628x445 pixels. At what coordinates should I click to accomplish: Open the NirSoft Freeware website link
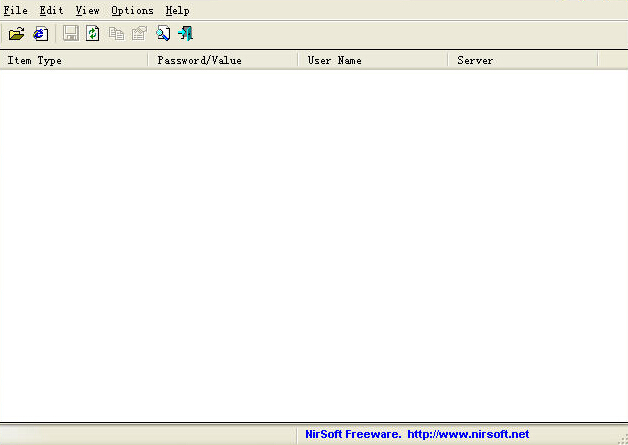(417, 434)
